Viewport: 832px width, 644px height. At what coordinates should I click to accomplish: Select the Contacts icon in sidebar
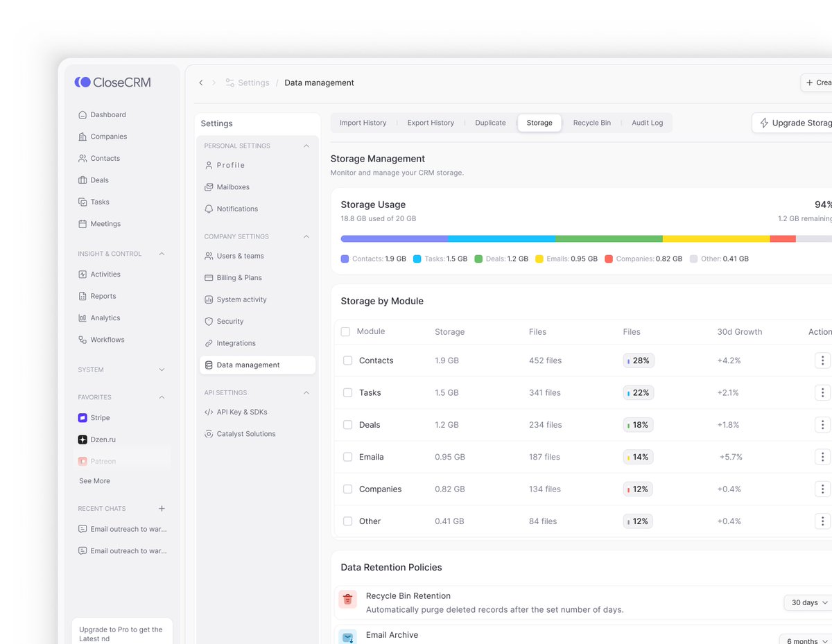tap(83, 158)
